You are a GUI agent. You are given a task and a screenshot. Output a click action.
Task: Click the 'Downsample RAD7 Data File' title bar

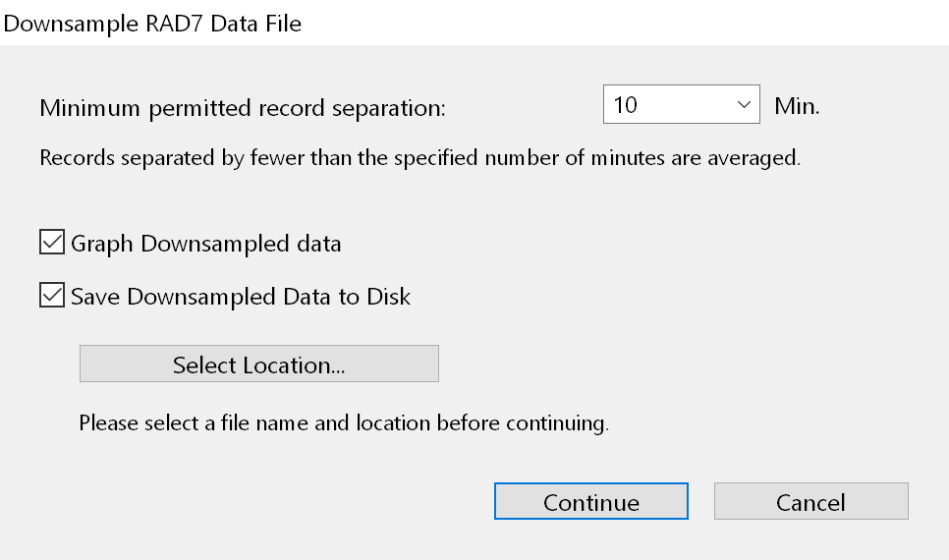152,24
